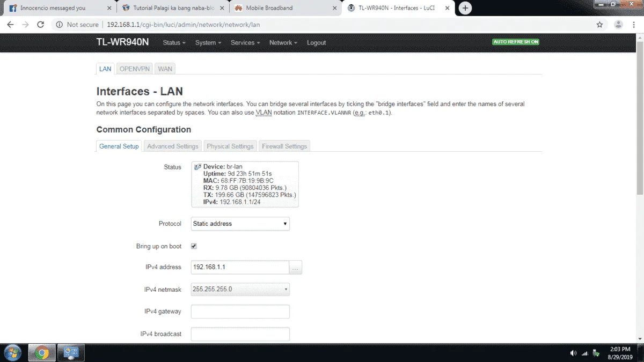Click the Common Configuration heading
This screenshot has width=644, height=362.
point(143,129)
